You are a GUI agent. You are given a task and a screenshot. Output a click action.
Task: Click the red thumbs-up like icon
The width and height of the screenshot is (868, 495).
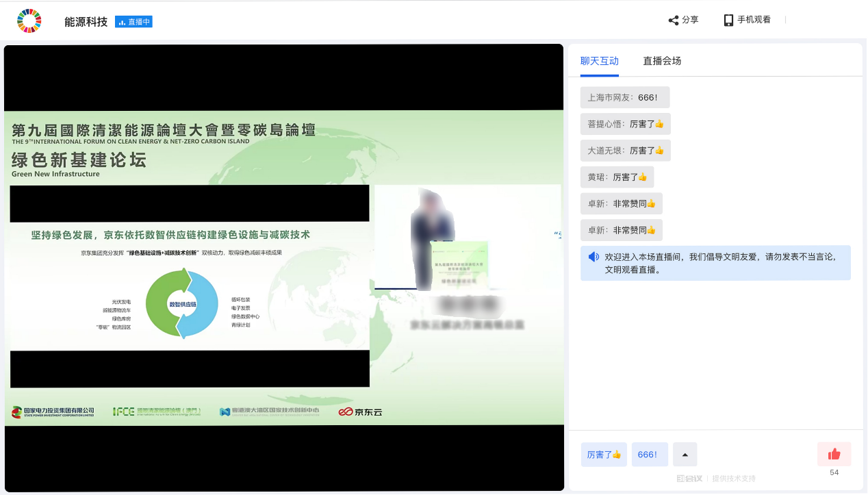click(834, 453)
